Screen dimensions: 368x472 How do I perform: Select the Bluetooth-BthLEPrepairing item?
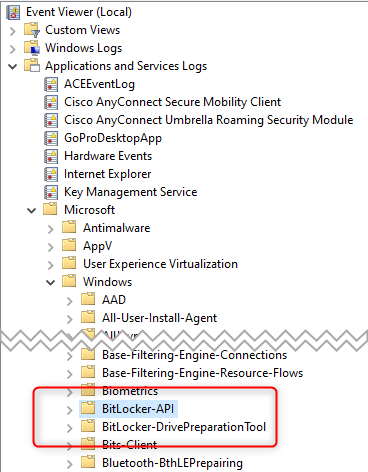[172, 463]
